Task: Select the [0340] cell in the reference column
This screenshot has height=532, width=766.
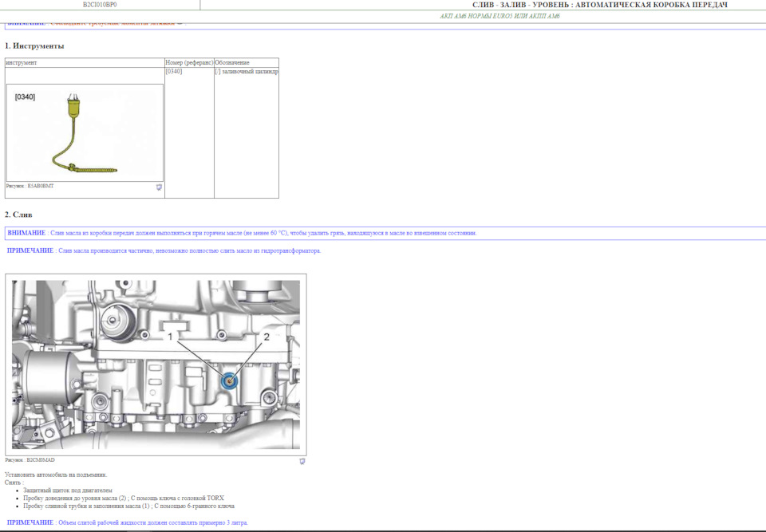Action: (189, 133)
